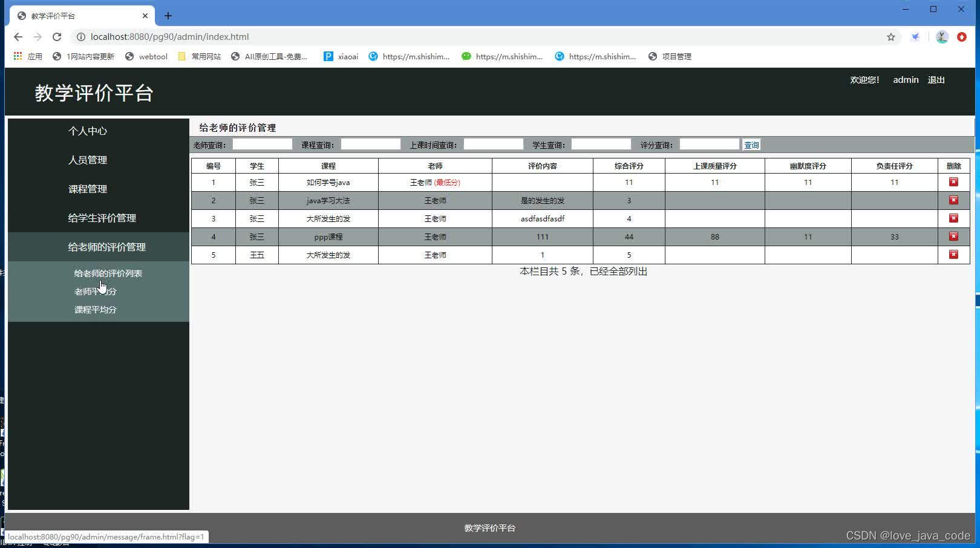Delete evaluation row 4 for ppp课程
This screenshot has width=980, height=548.
[x=953, y=236]
